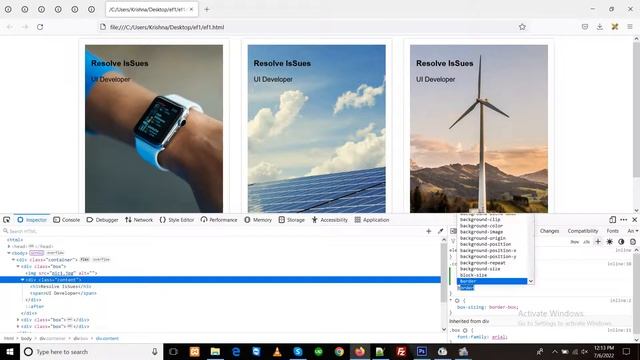The width and height of the screenshot is (640, 360).
Task: Open Chrome from the taskbar
Action: 339,351
